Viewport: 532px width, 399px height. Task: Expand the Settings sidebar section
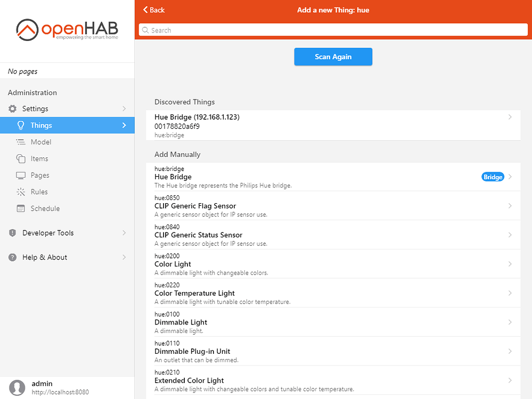[x=125, y=109]
